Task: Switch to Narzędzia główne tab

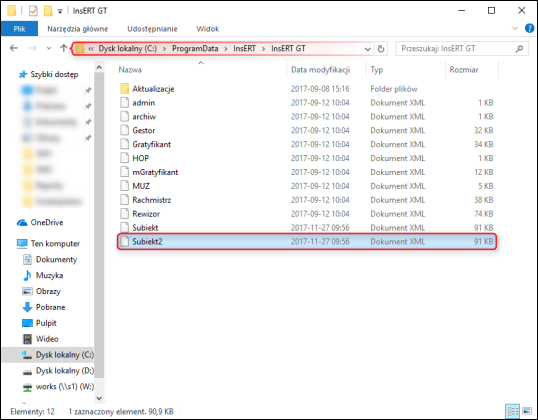Action: 78,29
